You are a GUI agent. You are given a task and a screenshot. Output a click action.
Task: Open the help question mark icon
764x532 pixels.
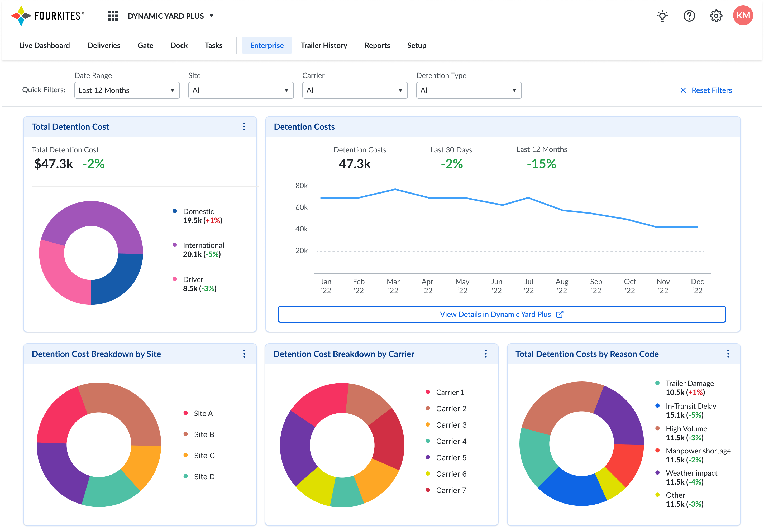point(689,16)
